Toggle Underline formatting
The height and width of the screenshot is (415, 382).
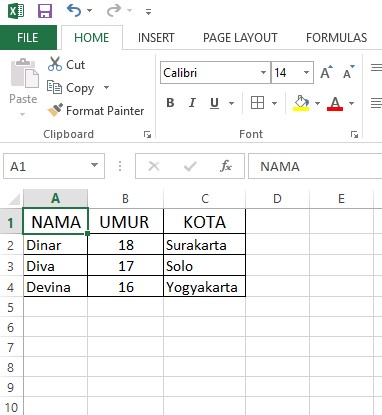coord(214,103)
